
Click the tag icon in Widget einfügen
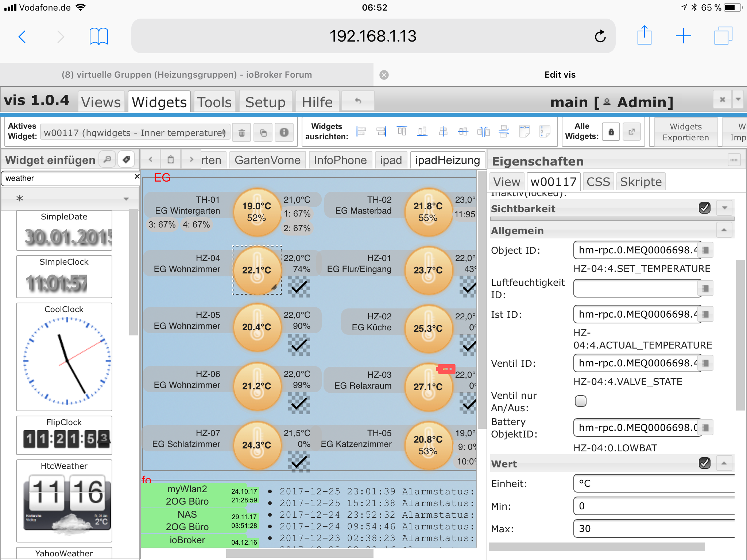pos(126,159)
